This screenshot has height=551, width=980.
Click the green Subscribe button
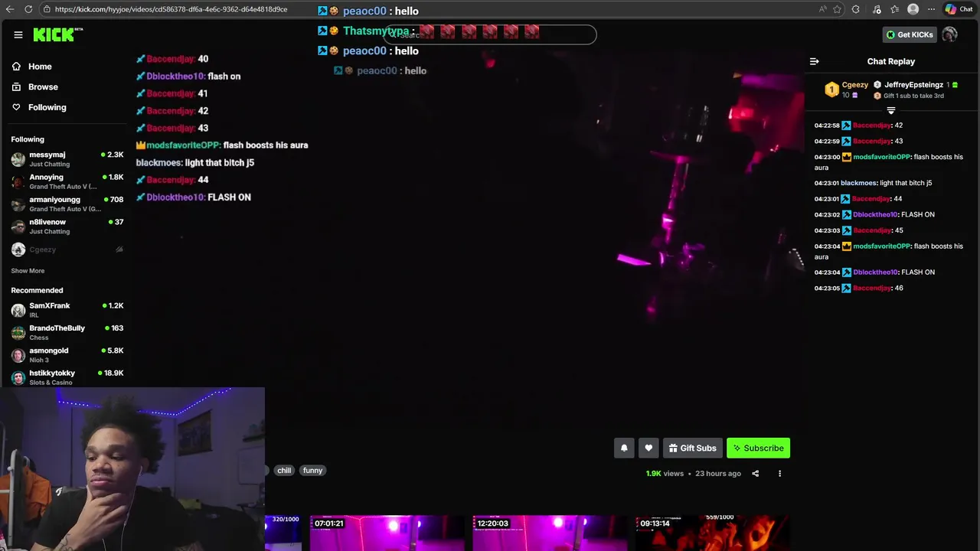click(x=758, y=448)
